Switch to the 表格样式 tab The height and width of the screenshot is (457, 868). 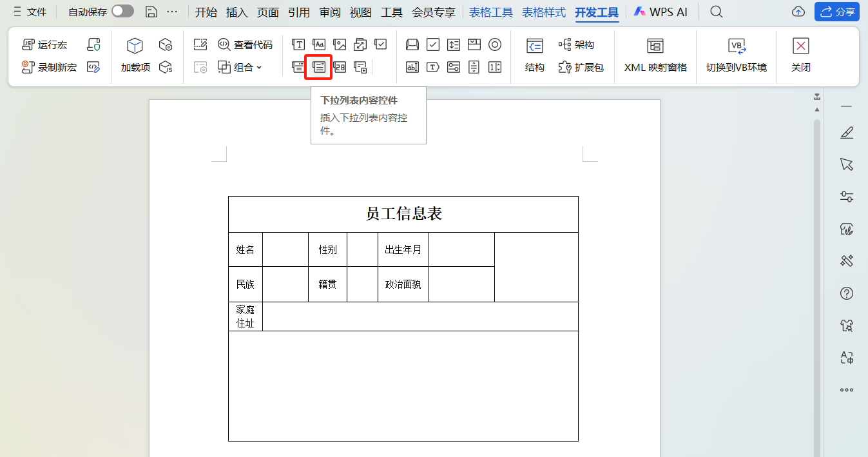tap(543, 11)
